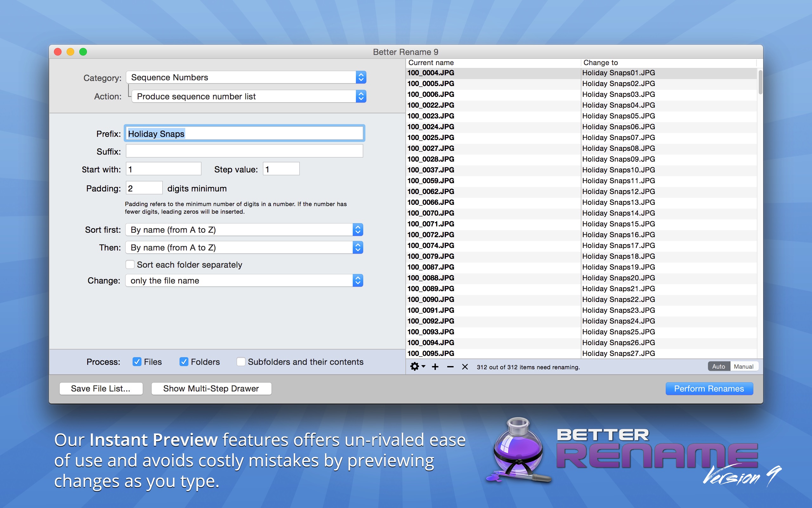Clear file list with X icon
This screenshot has height=508, width=812.
click(465, 366)
